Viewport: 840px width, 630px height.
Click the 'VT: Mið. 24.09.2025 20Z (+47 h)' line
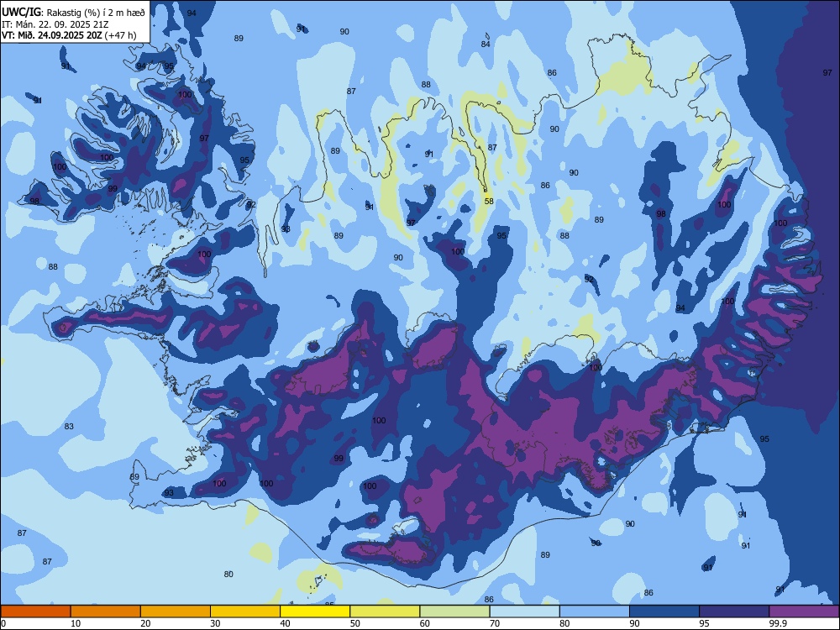[69, 36]
